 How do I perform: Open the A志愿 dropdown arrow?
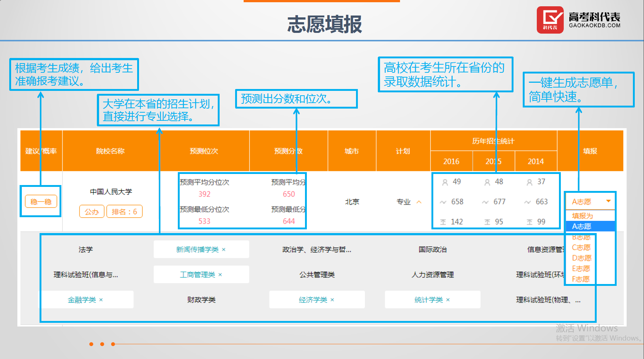click(608, 201)
